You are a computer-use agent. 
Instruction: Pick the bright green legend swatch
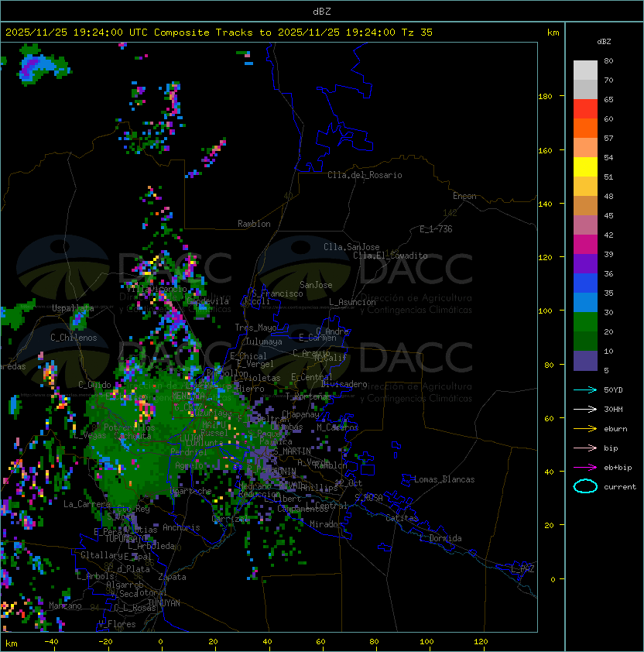(585, 322)
